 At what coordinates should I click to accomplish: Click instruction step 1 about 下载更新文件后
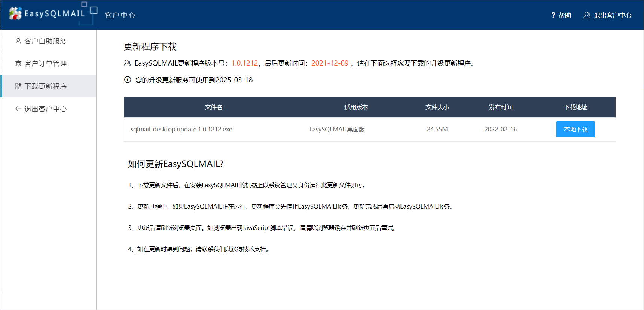248,185
